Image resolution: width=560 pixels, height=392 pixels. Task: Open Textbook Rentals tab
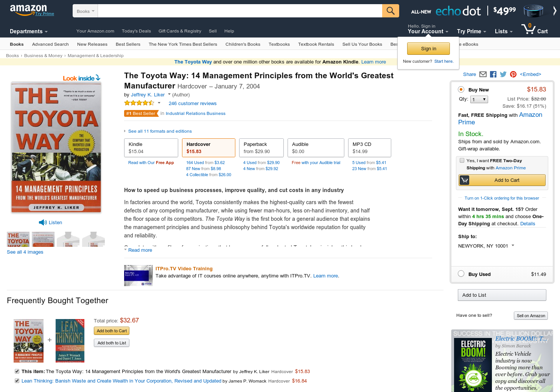pos(316,44)
